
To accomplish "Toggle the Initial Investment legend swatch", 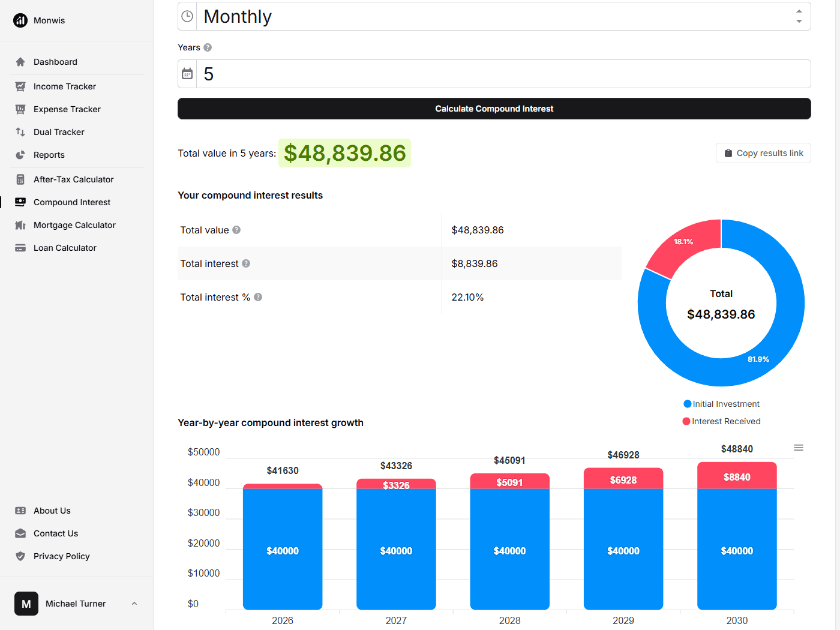I will [688, 404].
